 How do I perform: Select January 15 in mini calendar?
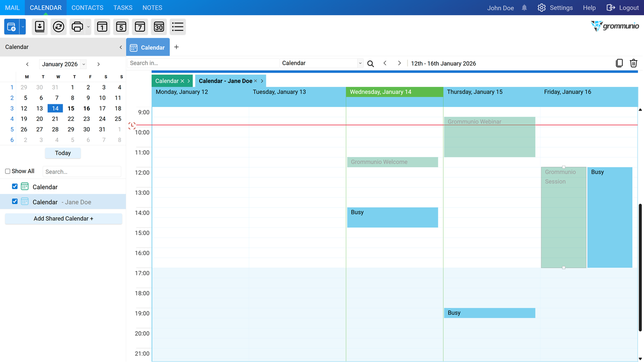71,108
